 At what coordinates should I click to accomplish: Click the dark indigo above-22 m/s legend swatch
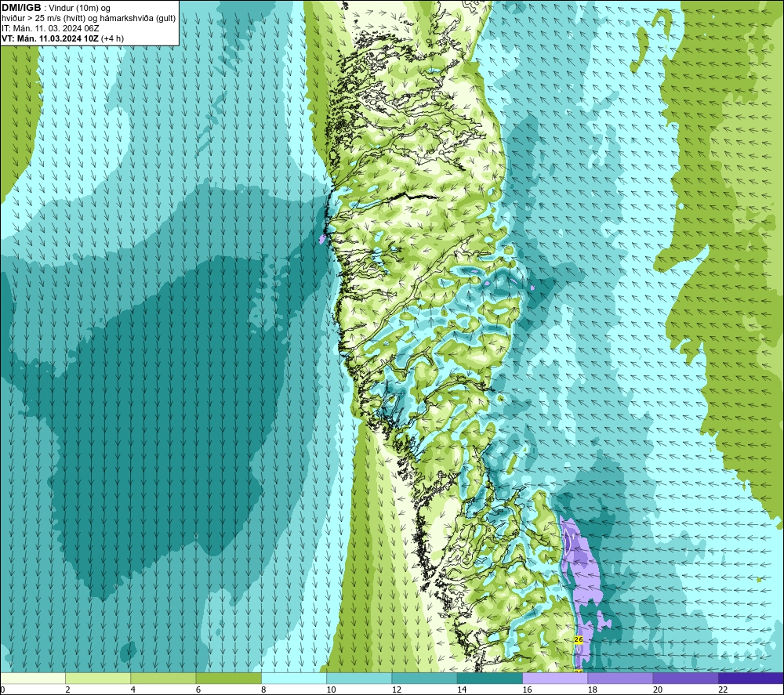coord(751,678)
